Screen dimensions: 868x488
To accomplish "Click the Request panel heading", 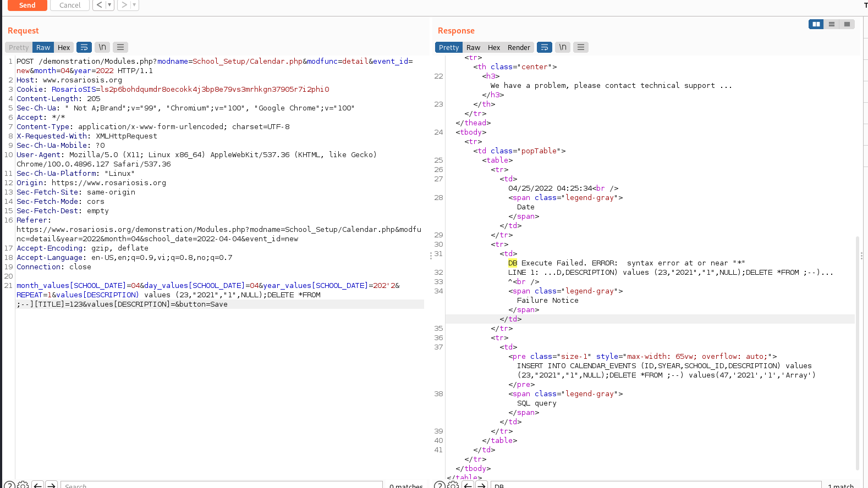I will [23, 31].
